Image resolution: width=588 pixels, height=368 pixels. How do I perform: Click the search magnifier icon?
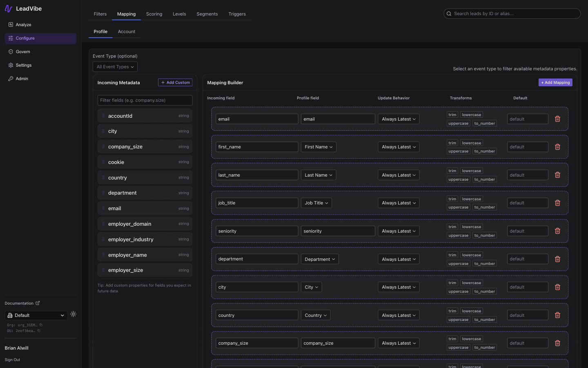(449, 13)
